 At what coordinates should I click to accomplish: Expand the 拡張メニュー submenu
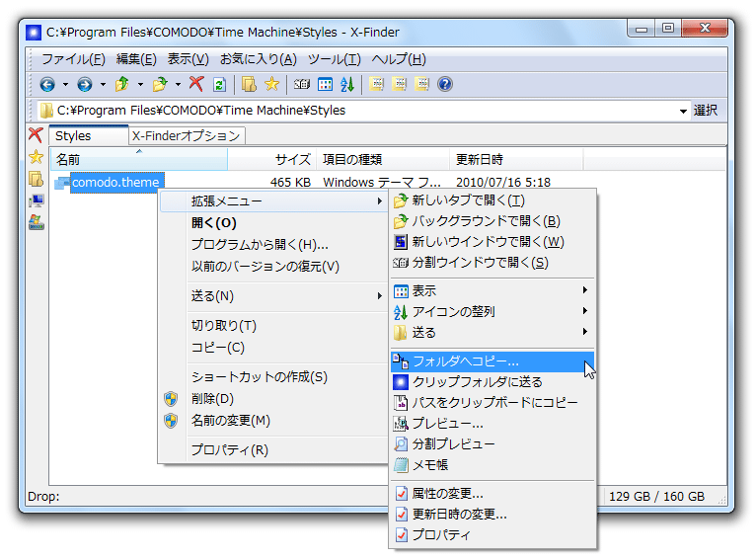[x=273, y=201]
